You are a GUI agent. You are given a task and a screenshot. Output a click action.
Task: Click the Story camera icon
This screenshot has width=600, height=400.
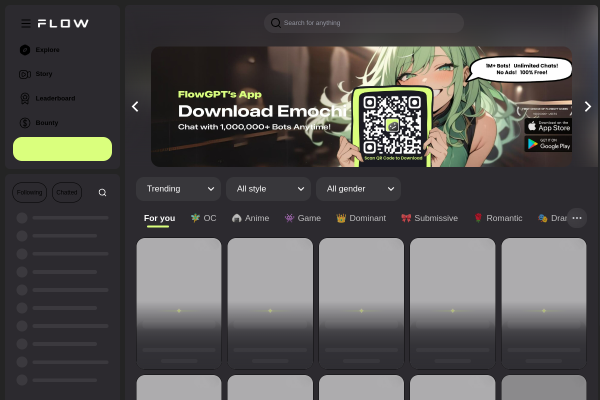click(x=25, y=74)
